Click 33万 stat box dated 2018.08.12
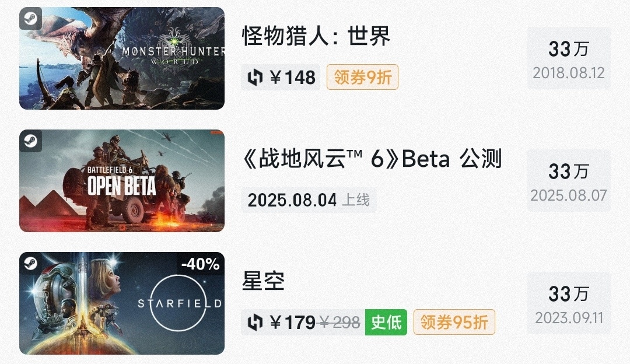The image size is (630, 364). pos(569,58)
